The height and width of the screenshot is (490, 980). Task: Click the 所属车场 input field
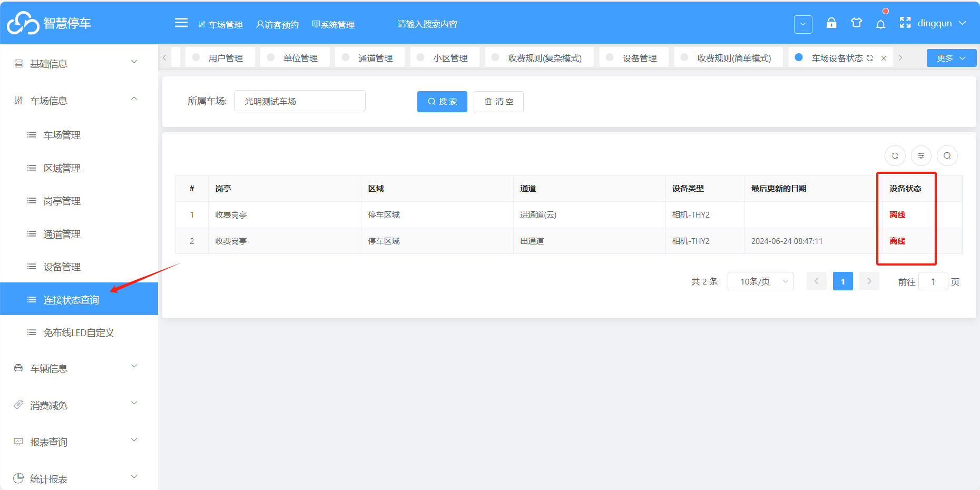300,101
